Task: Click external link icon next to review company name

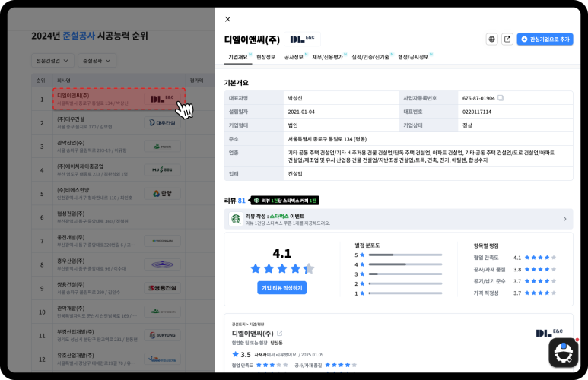Action: pyautogui.click(x=279, y=333)
